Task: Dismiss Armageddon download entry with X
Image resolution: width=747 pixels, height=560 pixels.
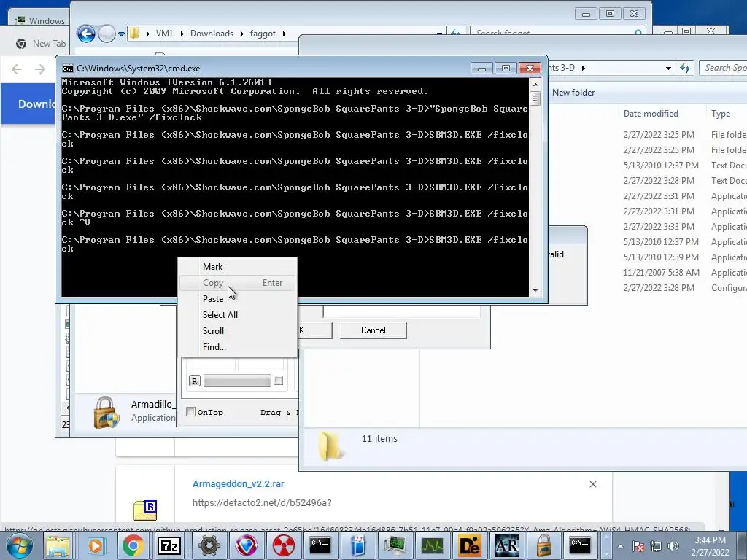Action: (592, 484)
